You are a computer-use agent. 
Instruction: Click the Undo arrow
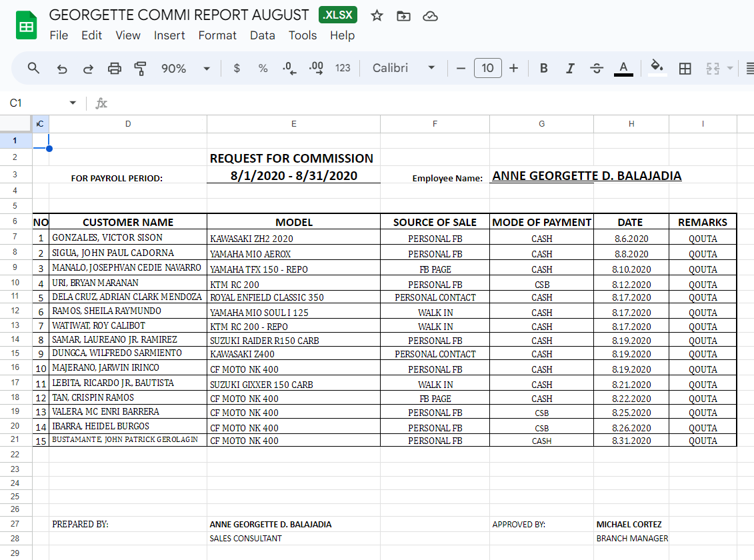coord(62,68)
